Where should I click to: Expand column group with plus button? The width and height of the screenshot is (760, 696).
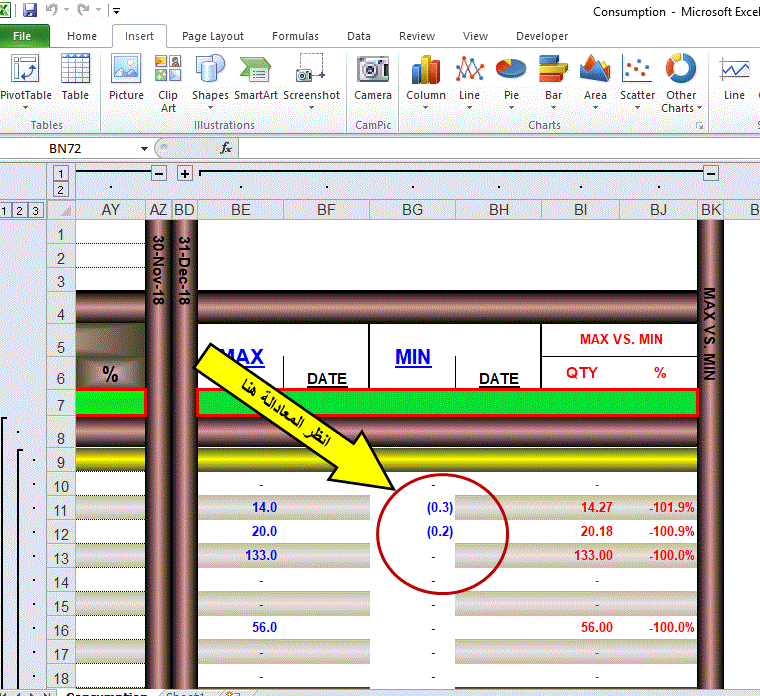tap(185, 173)
